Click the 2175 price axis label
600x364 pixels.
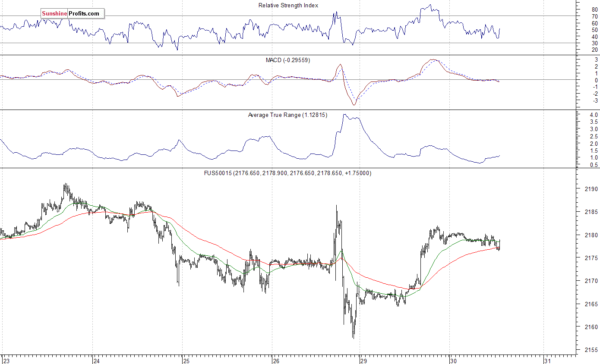[591, 258]
